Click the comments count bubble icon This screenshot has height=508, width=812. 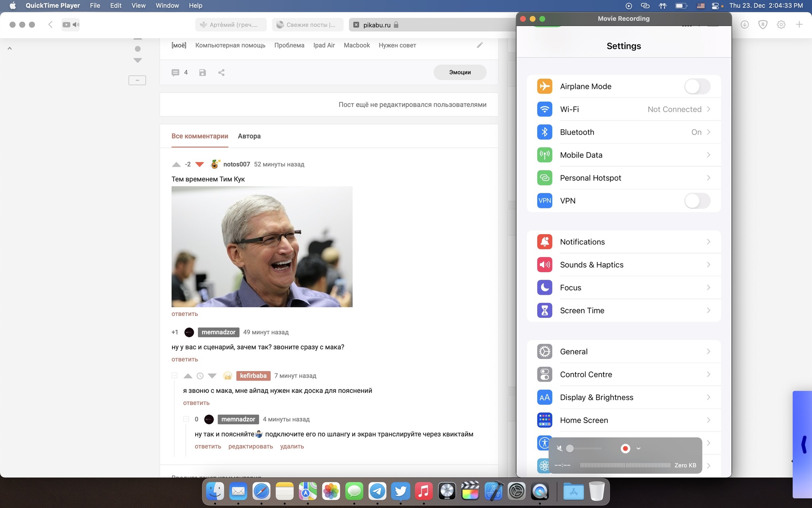pyautogui.click(x=175, y=73)
